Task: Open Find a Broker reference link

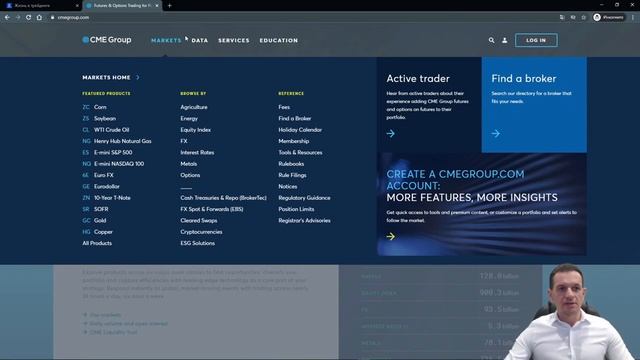Action: tap(295, 118)
